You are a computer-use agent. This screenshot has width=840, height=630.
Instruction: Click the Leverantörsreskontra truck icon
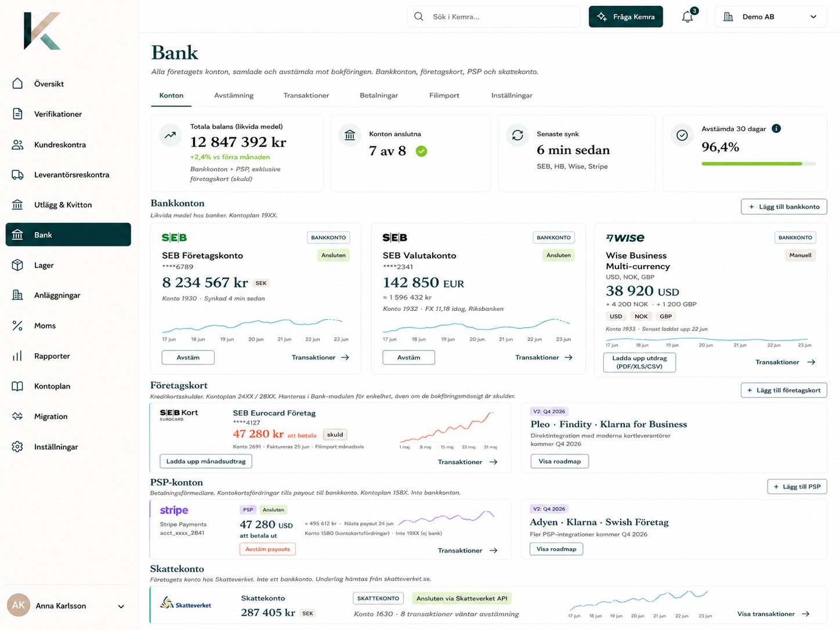pos(17,175)
